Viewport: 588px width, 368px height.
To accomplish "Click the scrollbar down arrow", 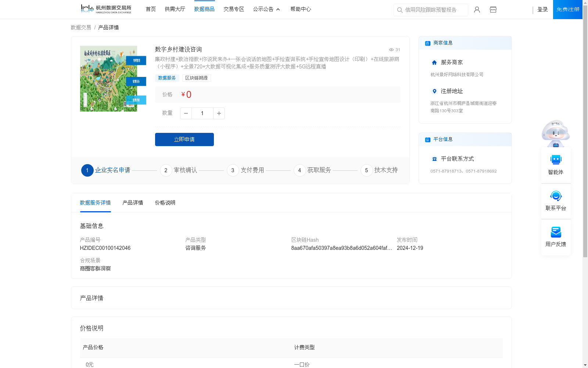I will 585,365.
